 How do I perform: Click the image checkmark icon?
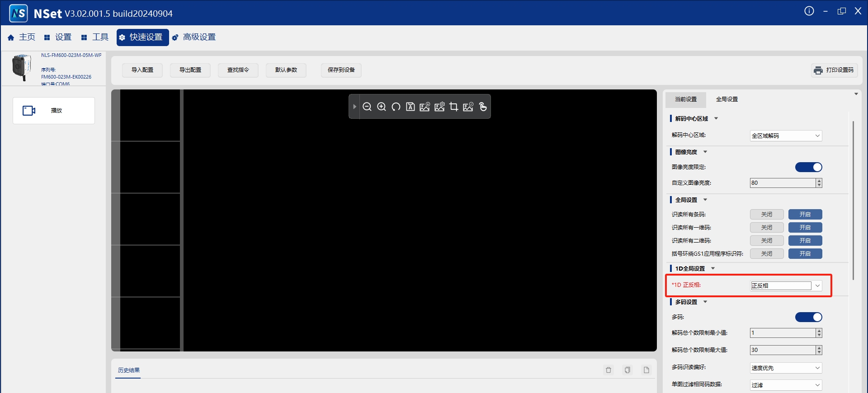(x=468, y=107)
